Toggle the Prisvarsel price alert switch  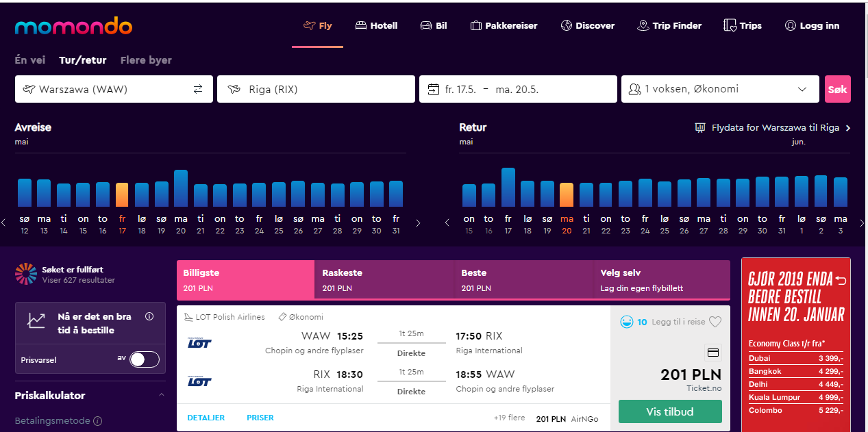pyautogui.click(x=145, y=359)
